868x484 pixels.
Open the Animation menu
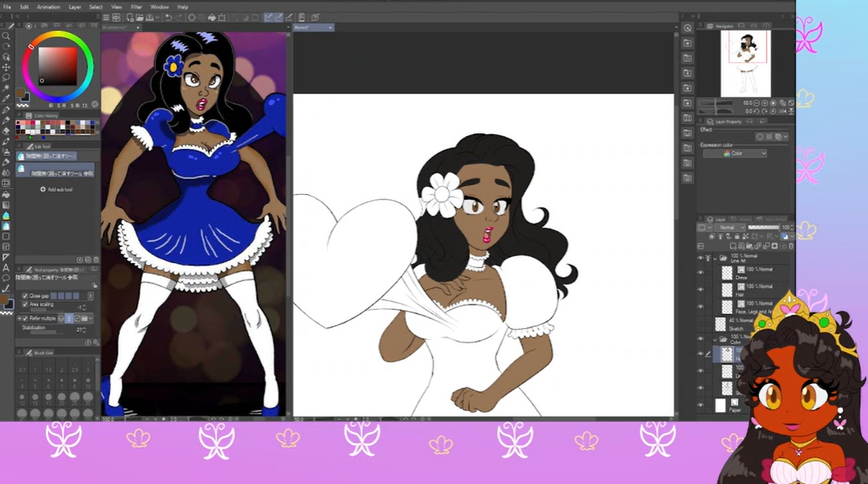pos(49,7)
